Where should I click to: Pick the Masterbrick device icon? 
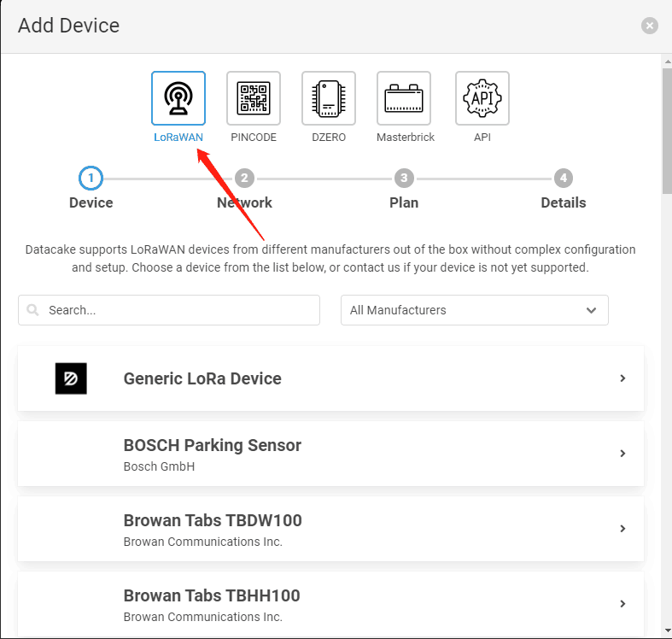tap(404, 98)
